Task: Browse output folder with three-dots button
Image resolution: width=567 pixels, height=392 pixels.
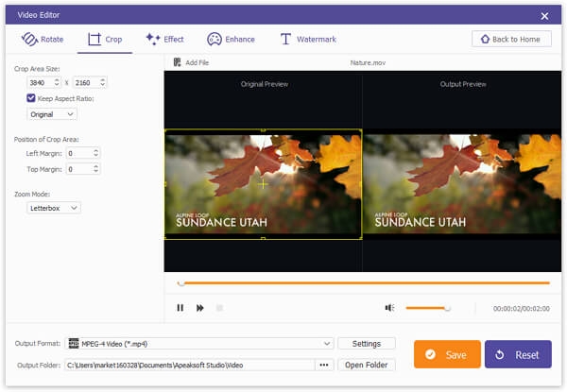Action: click(324, 365)
